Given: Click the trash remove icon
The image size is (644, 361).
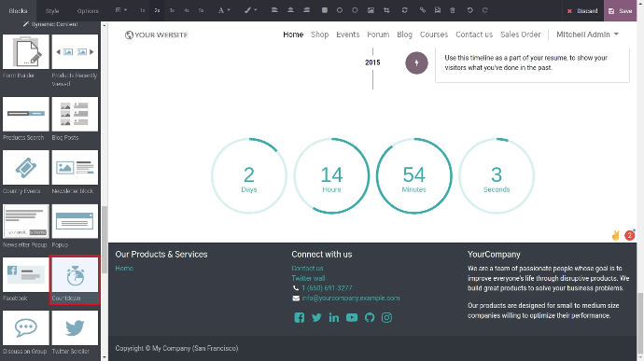Looking at the screenshot, I should [x=452, y=10].
